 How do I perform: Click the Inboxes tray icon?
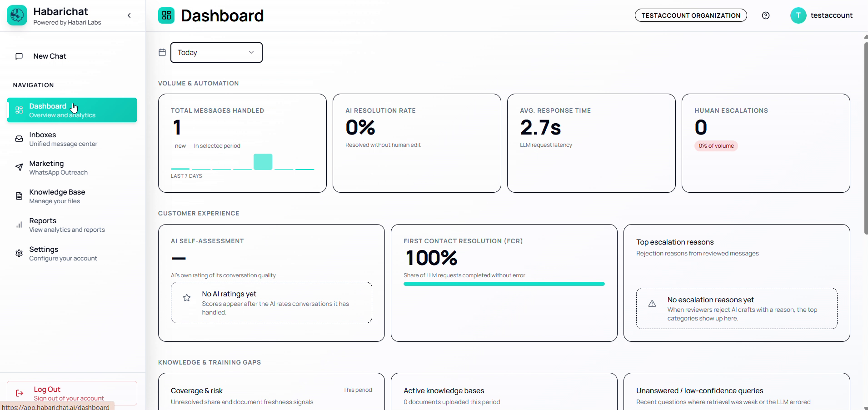pos(19,139)
